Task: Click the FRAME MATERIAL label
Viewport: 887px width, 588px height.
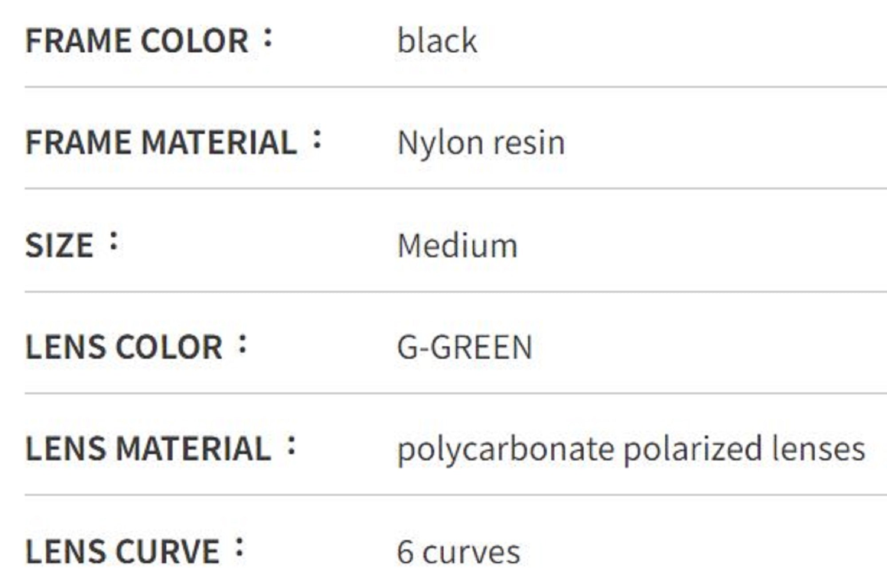Action: tap(161, 143)
